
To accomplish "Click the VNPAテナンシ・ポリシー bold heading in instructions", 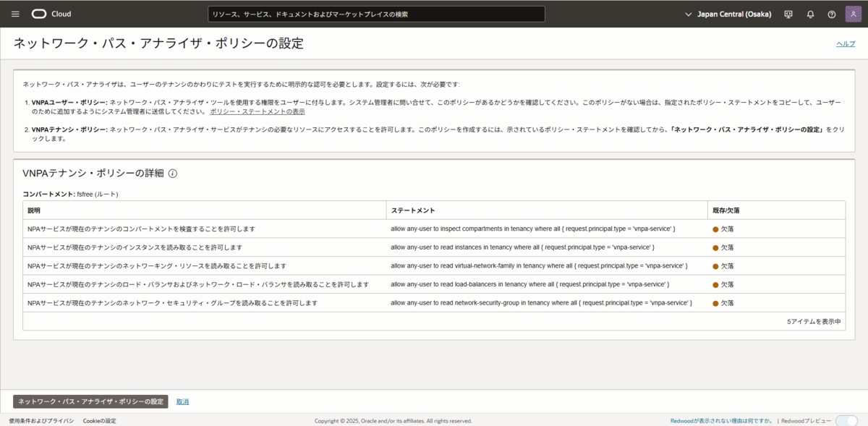I will [69, 129].
